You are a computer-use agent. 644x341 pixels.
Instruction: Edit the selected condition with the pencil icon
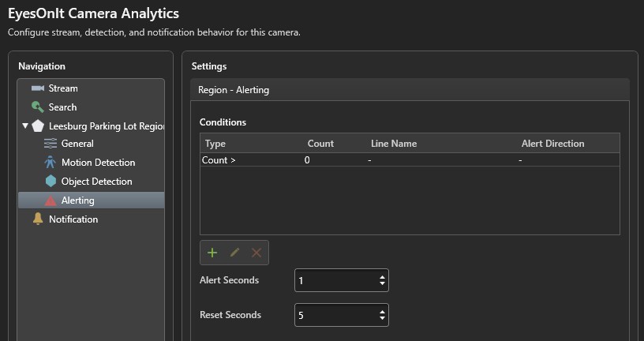coord(234,253)
